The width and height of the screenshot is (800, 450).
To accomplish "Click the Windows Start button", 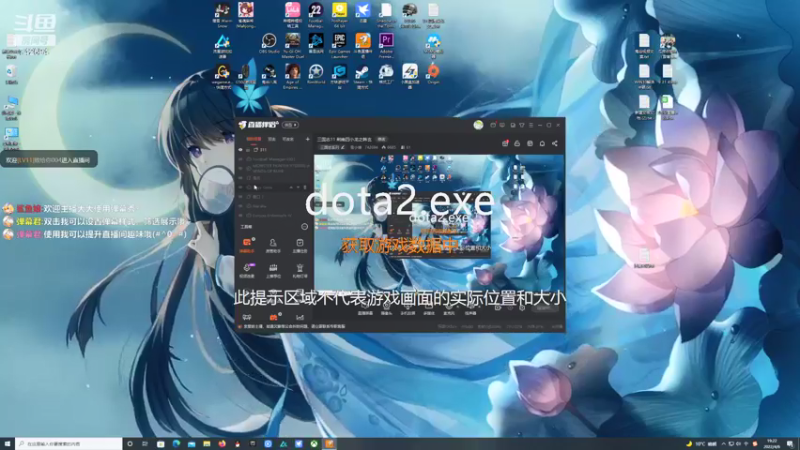I will 7,444.
